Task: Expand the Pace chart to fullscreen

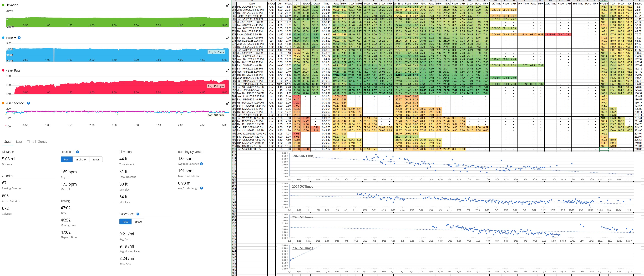Action: [x=227, y=38]
